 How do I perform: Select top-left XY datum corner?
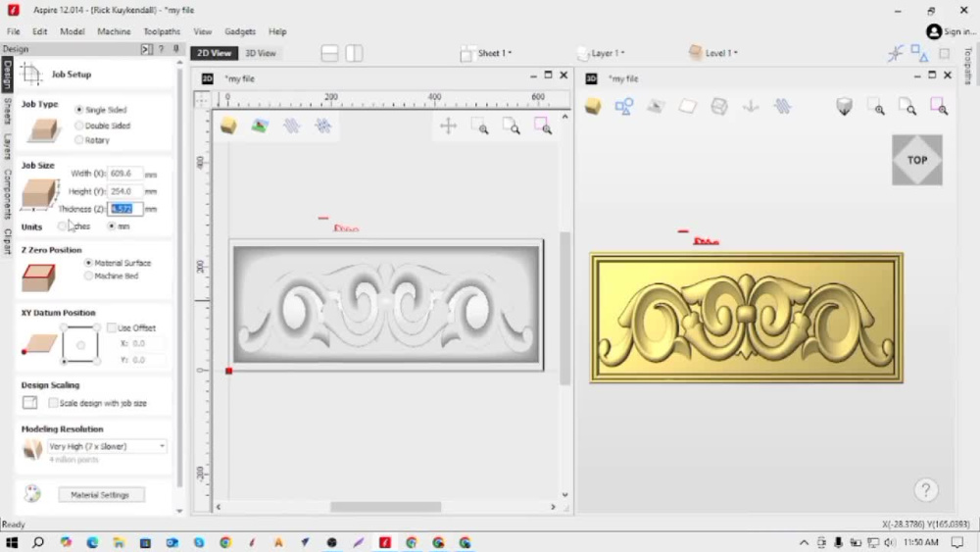click(x=64, y=327)
